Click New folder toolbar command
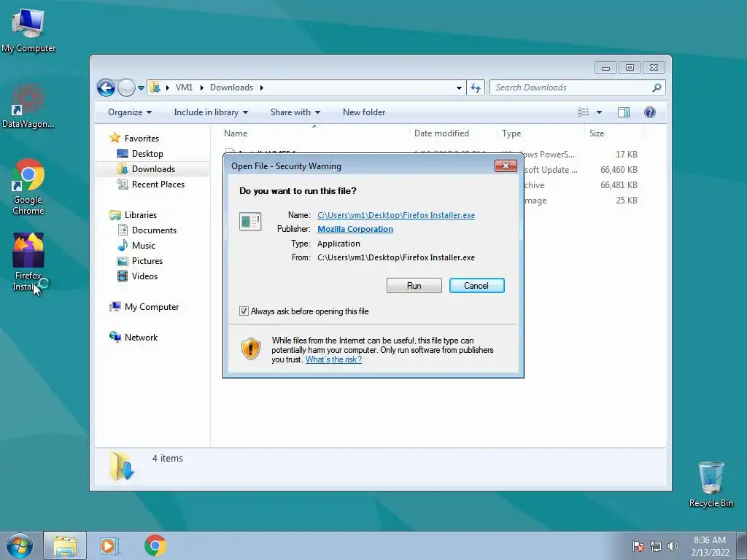Viewport: 747px width, 560px height. pyautogui.click(x=364, y=112)
